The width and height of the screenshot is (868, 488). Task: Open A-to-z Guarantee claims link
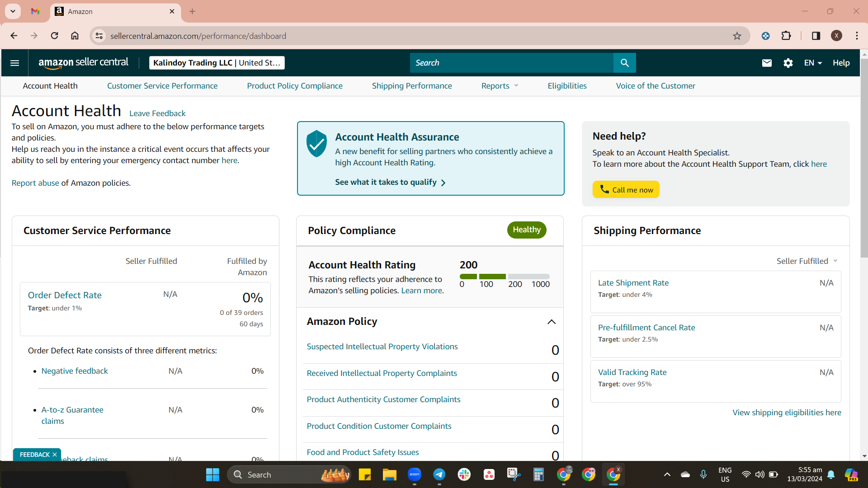tap(72, 415)
